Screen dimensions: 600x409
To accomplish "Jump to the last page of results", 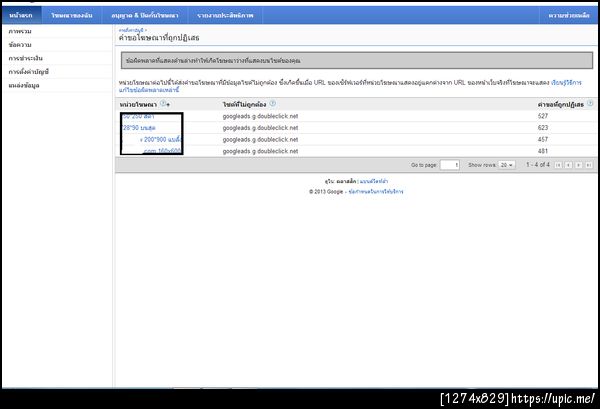I will tap(589, 165).
